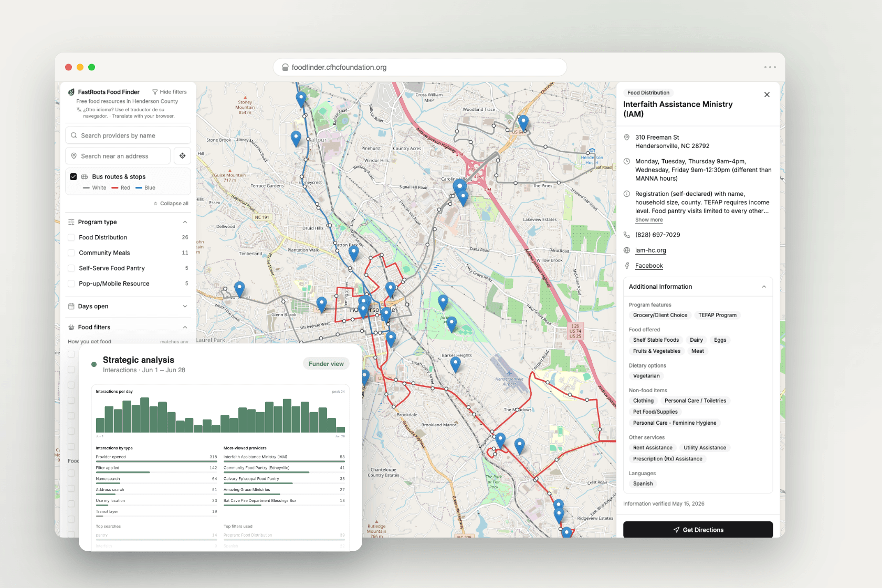The width and height of the screenshot is (882, 588).
Task: Click Search near an address field
Action: point(118,156)
